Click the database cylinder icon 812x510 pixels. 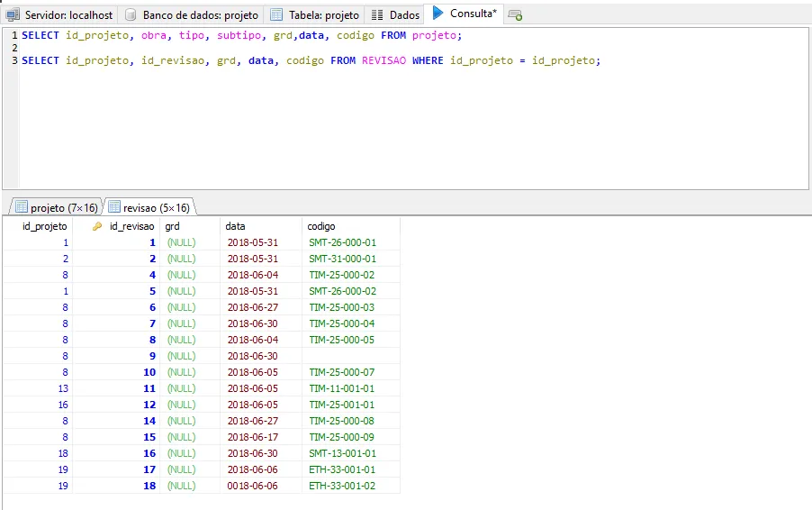tap(131, 15)
